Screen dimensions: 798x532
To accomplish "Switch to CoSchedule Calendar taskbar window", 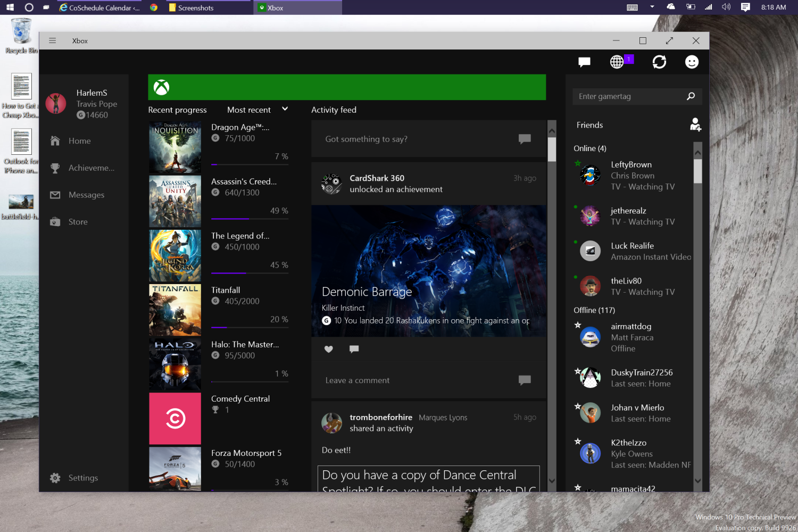I will coord(99,7).
